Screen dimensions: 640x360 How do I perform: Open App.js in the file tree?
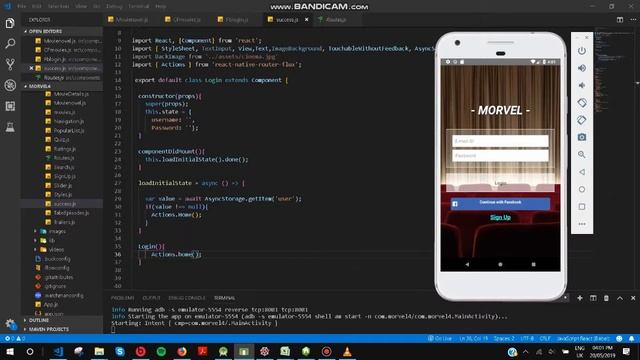[51, 304]
